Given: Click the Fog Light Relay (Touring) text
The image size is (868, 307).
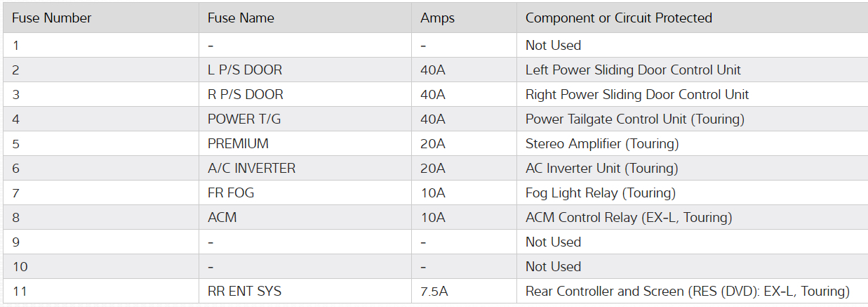Looking at the screenshot, I should point(600,193).
